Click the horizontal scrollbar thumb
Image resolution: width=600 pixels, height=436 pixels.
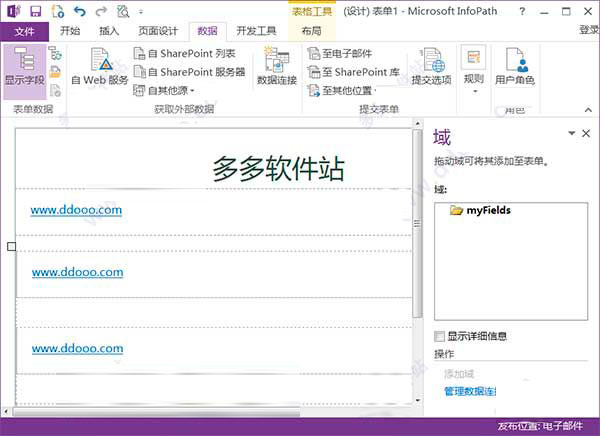click(157, 412)
